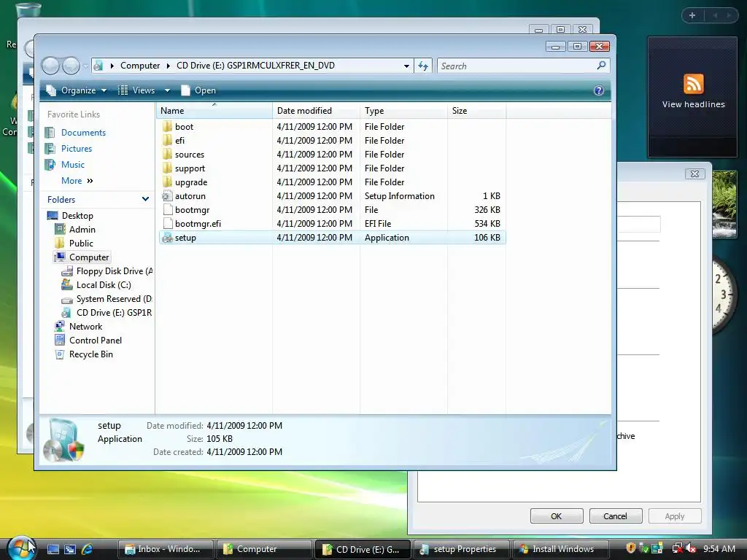
Task: Open the Start menu orb
Action: tap(21, 548)
